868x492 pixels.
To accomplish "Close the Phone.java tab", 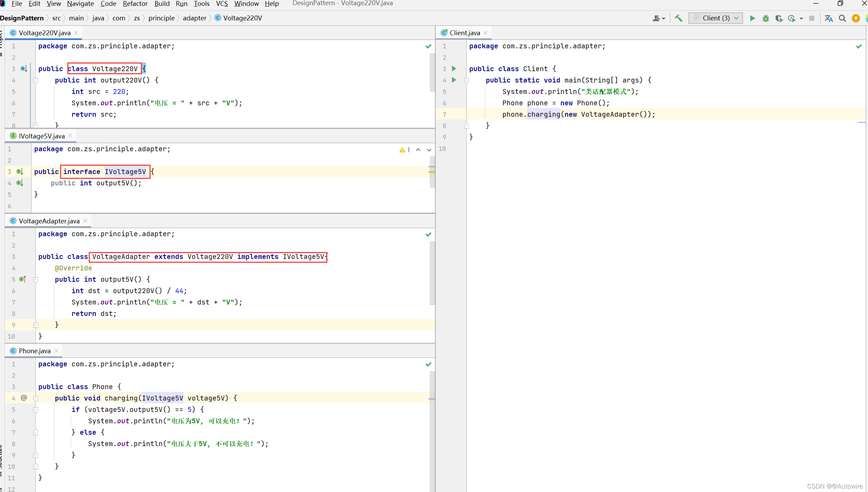I will click(x=56, y=351).
